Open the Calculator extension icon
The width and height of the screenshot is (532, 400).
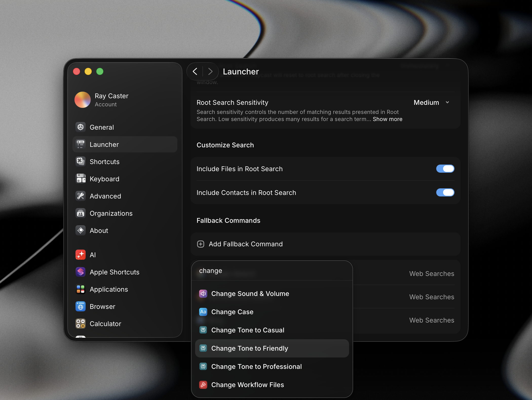[x=81, y=324]
